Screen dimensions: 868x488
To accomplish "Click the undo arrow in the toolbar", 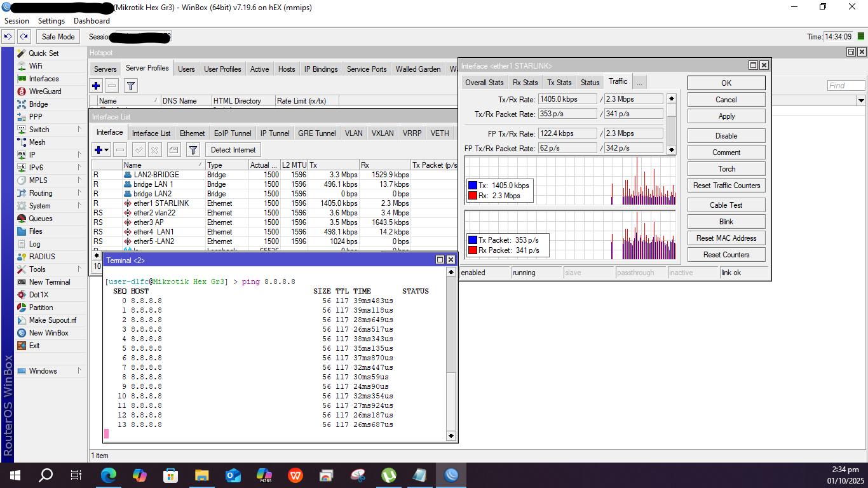I will [x=8, y=37].
